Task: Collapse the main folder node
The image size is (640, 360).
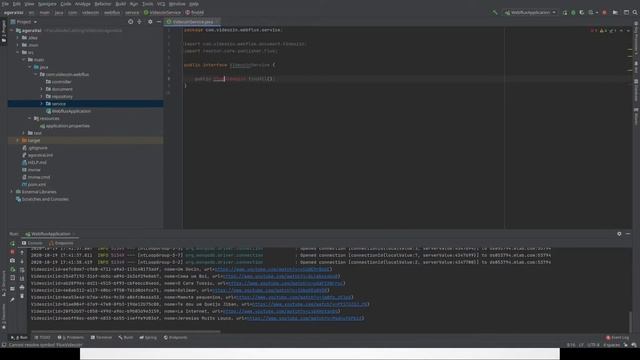Action: (24, 60)
